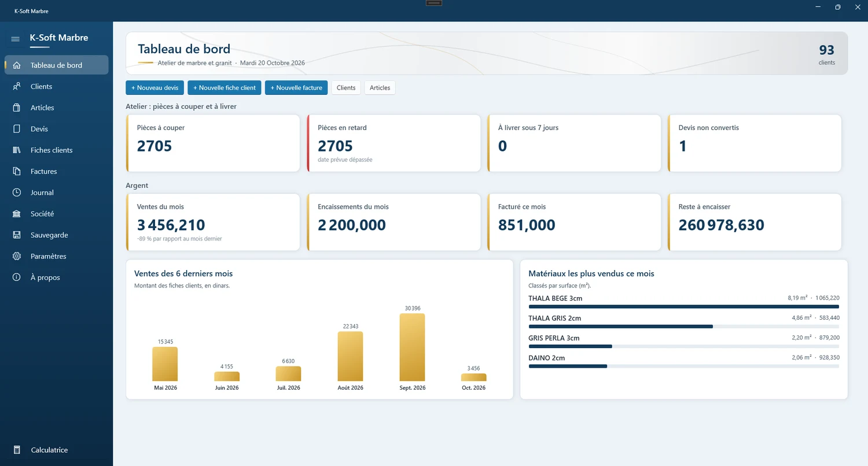Open the Reste à encaisser card

point(755,222)
